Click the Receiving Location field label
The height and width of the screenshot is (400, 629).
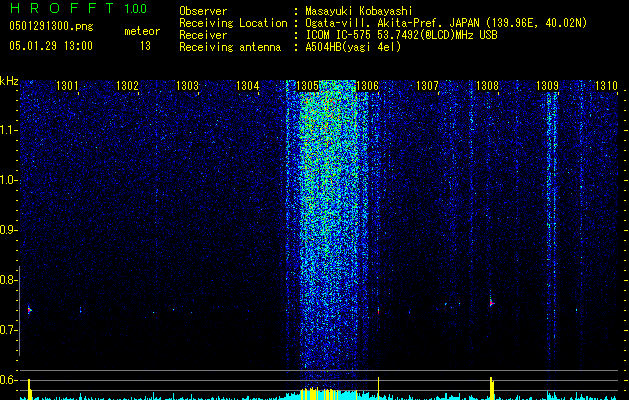click(x=233, y=23)
